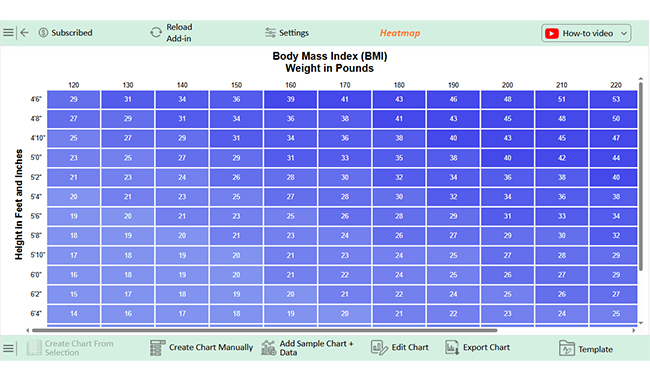Click the Export Chart button label

click(486, 347)
